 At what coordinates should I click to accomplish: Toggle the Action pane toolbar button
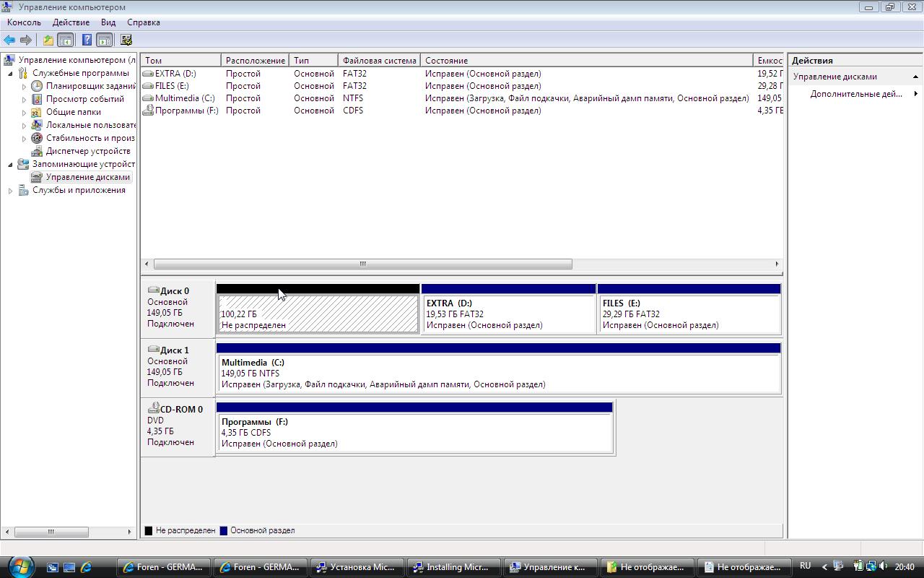(x=105, y=40)
